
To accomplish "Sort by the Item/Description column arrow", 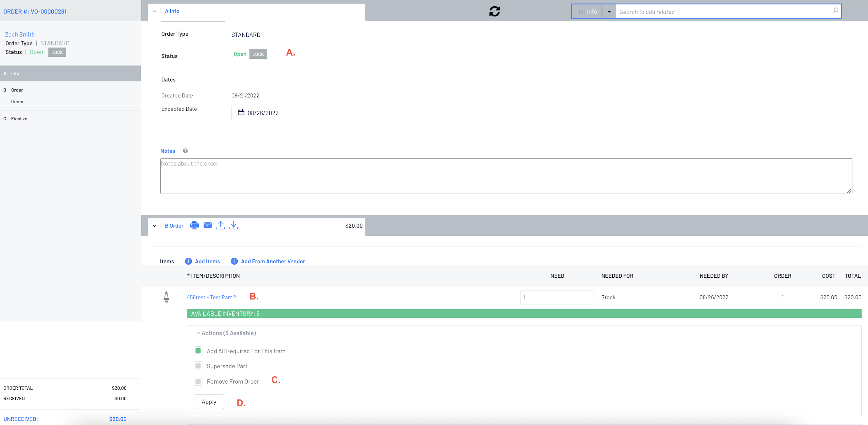I will pyautogui.click(x=188, y=275).
